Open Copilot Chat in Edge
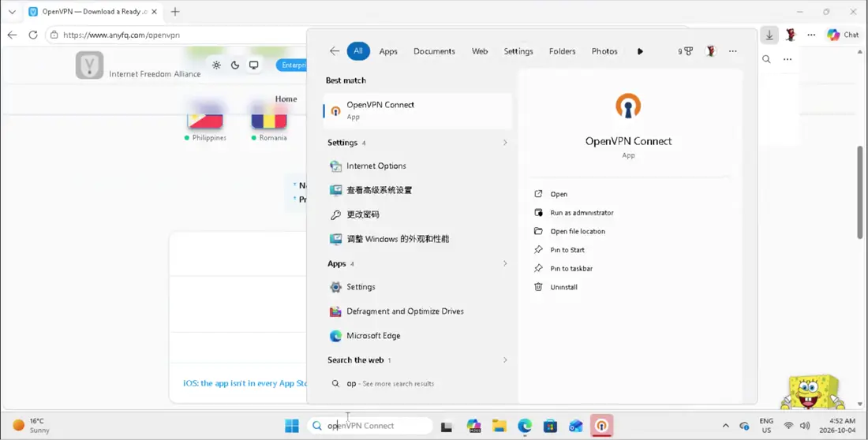 843,35
